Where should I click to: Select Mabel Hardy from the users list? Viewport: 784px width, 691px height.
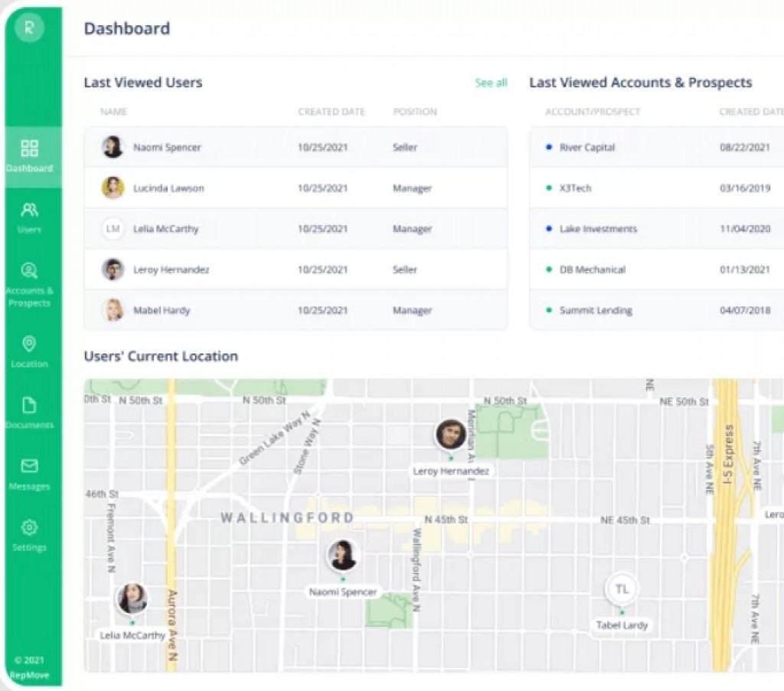[162, 310]
